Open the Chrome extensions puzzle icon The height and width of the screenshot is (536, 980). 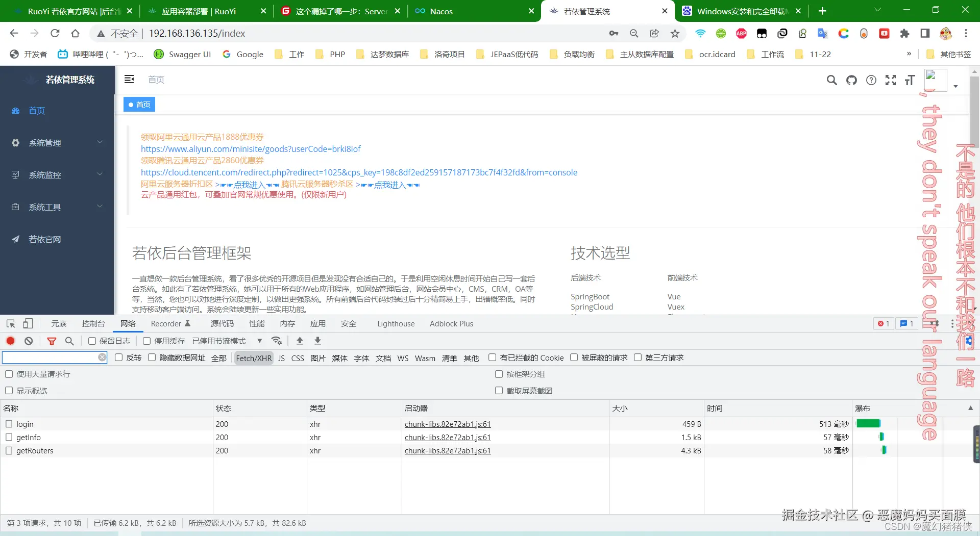(x=904, y=33)
